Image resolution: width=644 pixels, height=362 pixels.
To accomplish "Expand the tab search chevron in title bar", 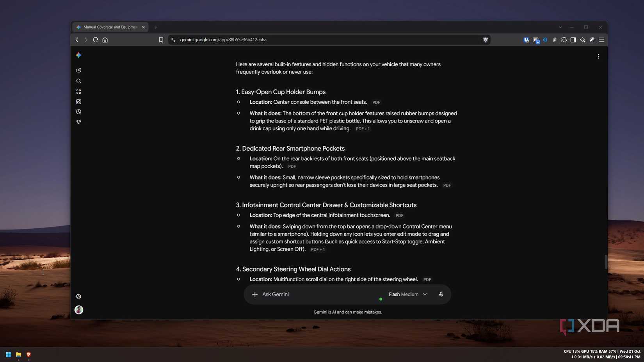I will point(560,27).
